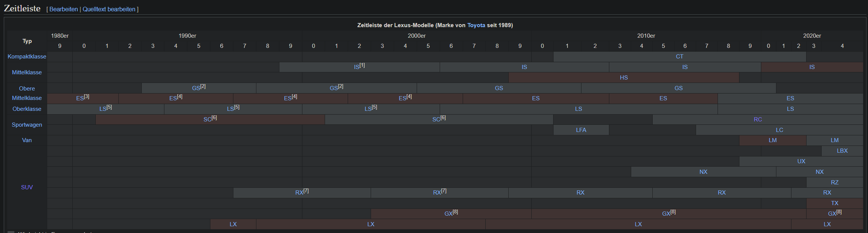Open the Obere Mittelklasse category link

pos(27,93)
